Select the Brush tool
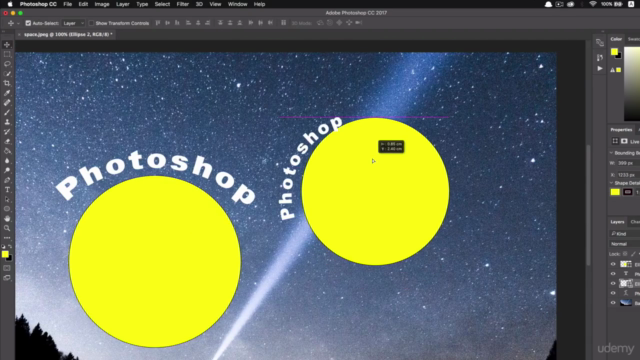This screenshot has width=640, height=360. 7,112
